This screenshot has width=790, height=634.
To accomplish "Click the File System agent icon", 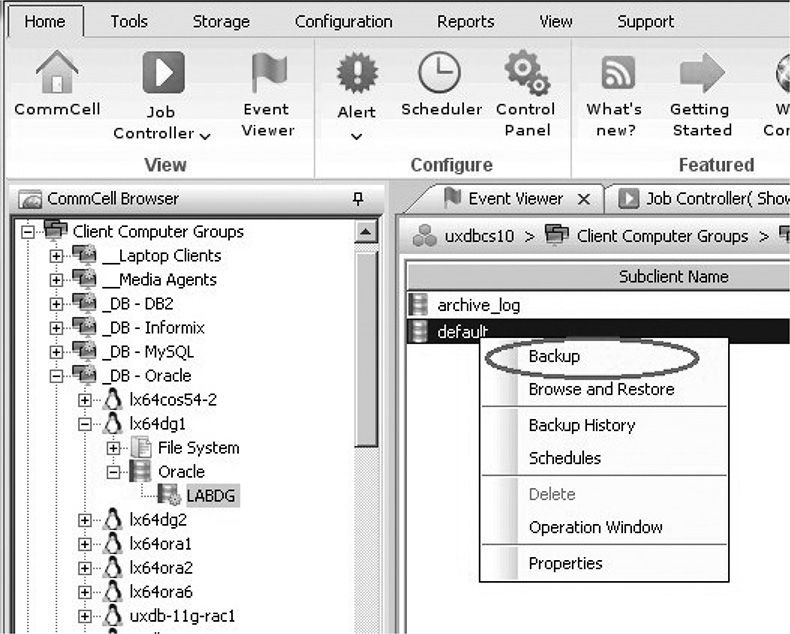I will pos(141,448).
